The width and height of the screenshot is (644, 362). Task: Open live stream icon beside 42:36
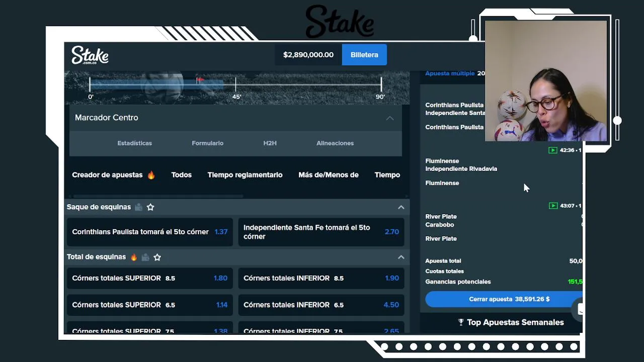(553, 150)
